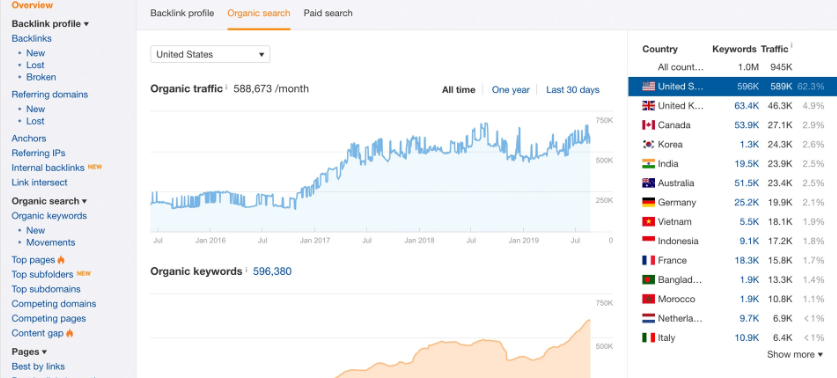Open Internal backlinks report

(x=48, y=168)
